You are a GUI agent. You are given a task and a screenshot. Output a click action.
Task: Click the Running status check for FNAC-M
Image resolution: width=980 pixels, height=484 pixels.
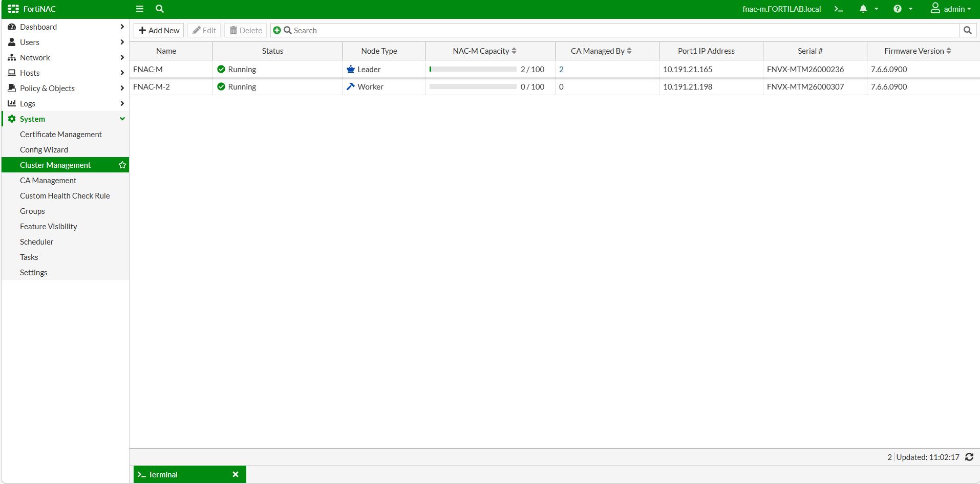pos(221,69)
